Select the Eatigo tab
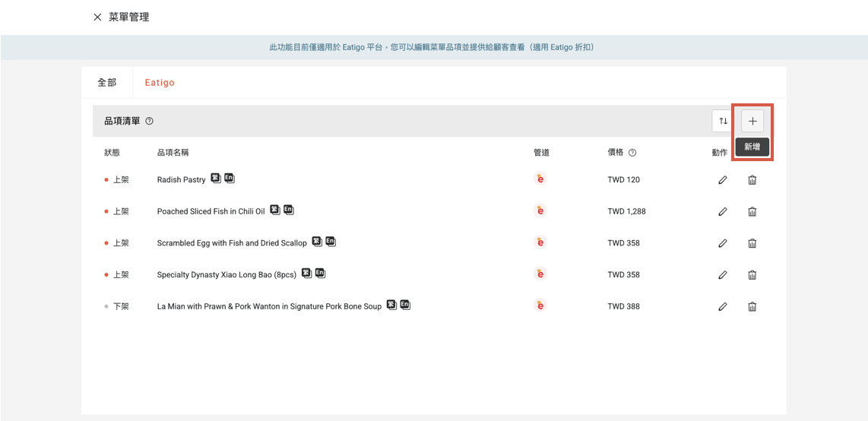868x421 pixels. [160, 82]
